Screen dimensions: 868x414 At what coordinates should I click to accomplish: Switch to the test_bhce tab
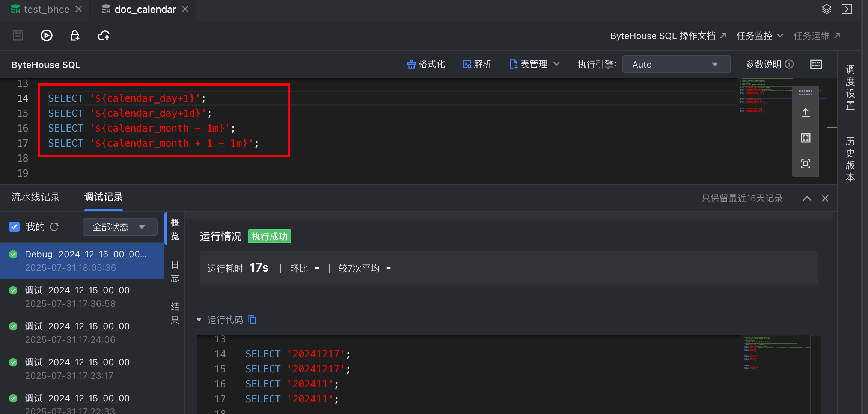pyautogui.click(x=47, y=9)
